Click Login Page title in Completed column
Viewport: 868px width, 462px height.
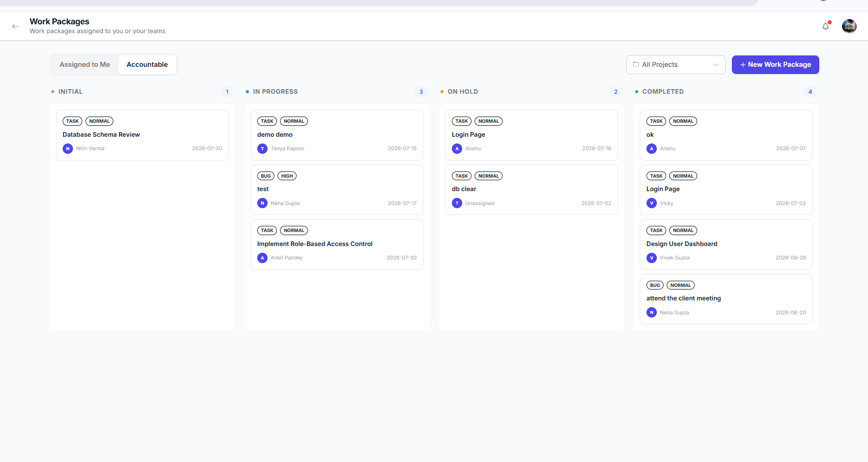coord(663,189)
